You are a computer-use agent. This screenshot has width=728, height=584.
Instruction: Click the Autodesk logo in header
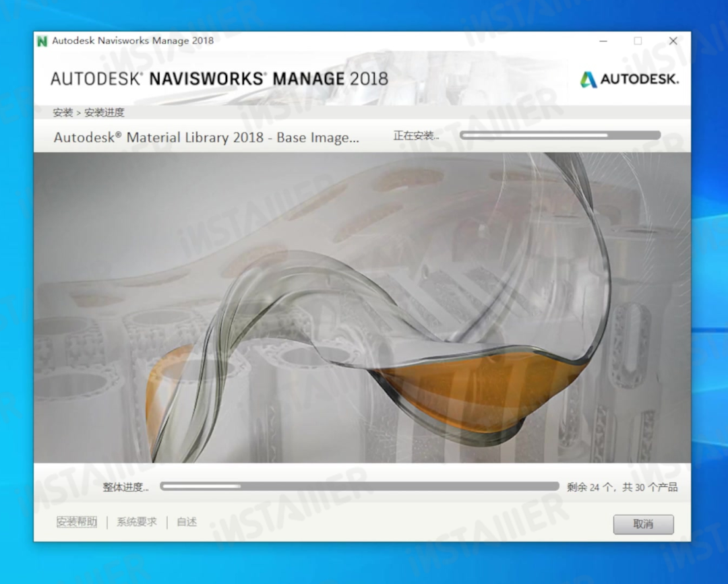coord(629,79)
